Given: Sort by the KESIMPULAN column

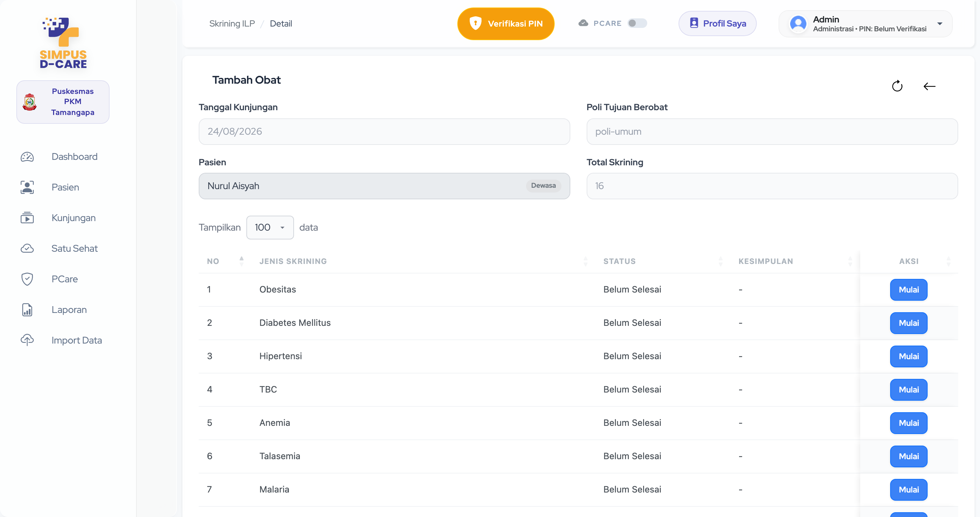Looking at the screenshot, I should click(x=850, y=261).
